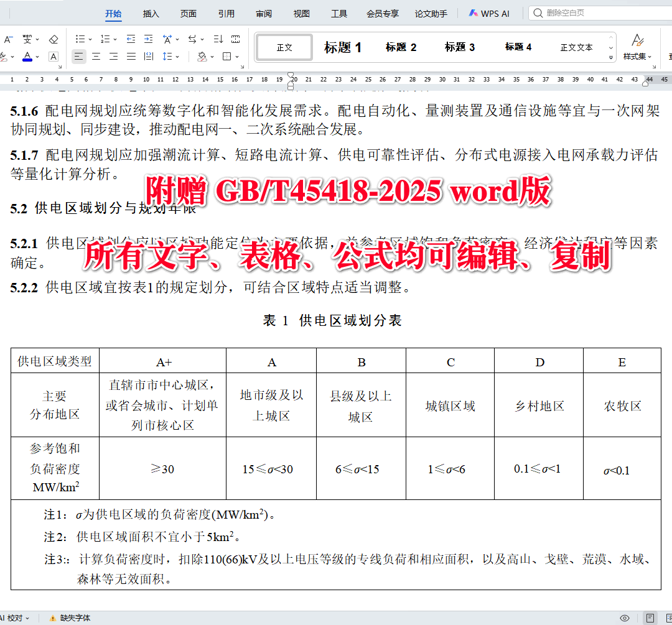The height and width of the screenshot is (625, 672).
Task: Click the 缺失字体 missing font warning
Action: 70,618
